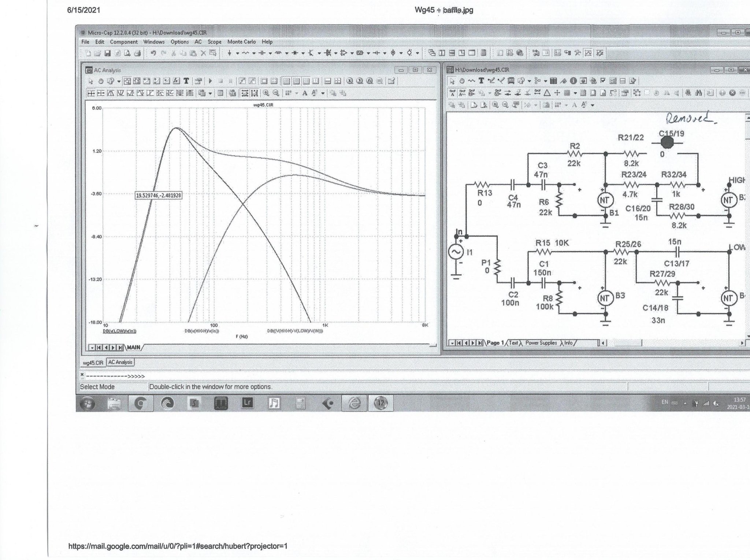Click the Zoom Out icon in AC Analysis toolbar
This screenshot has width=750, height=560.
[x=276, y=93]
